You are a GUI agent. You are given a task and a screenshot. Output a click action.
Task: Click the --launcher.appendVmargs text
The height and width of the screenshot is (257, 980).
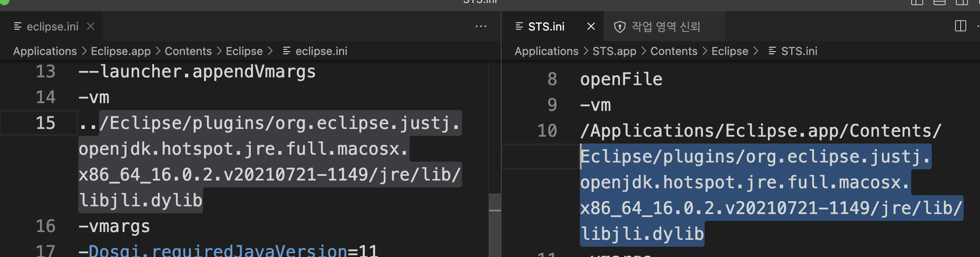[x=197, y=72]
